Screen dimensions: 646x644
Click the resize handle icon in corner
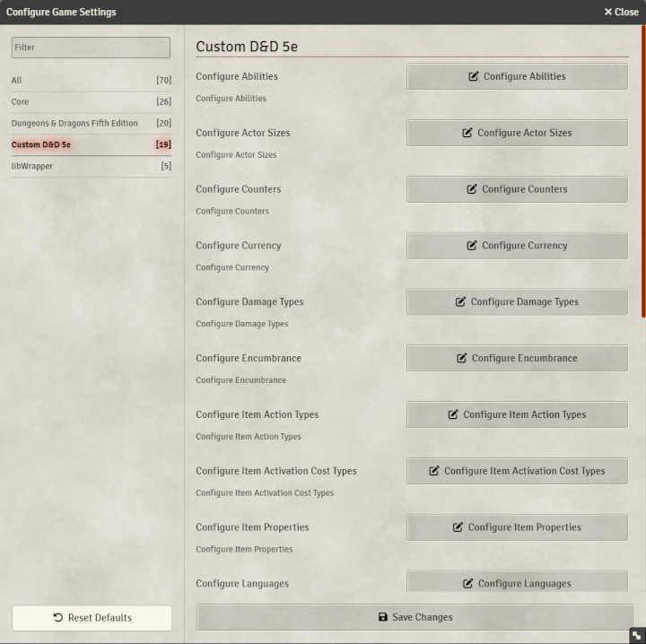(637, 635)
